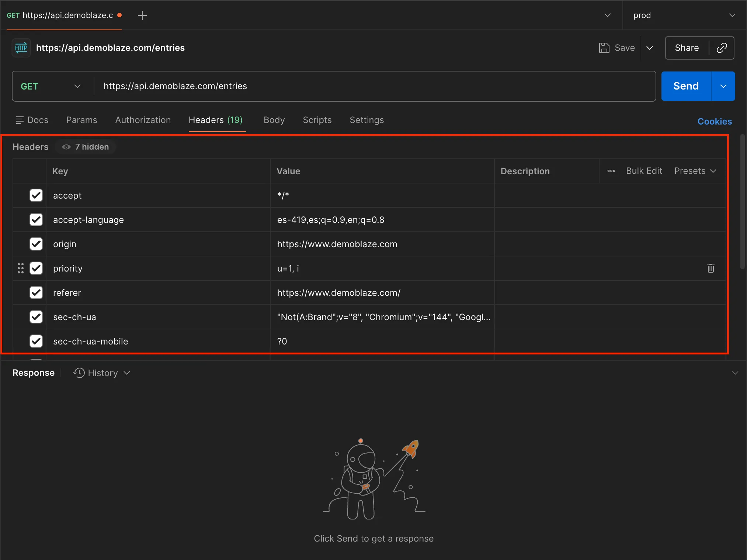Image resolution: width=747 pixels, height=560 pixels.
Task: Switch to the Params tab
Action: 81,120
